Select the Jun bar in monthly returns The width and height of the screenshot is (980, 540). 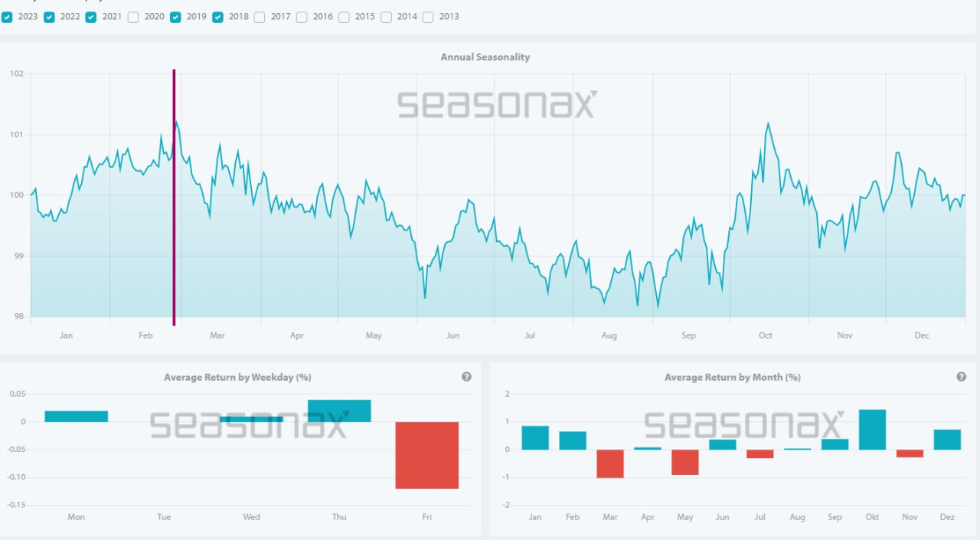(x=723, y=444)
